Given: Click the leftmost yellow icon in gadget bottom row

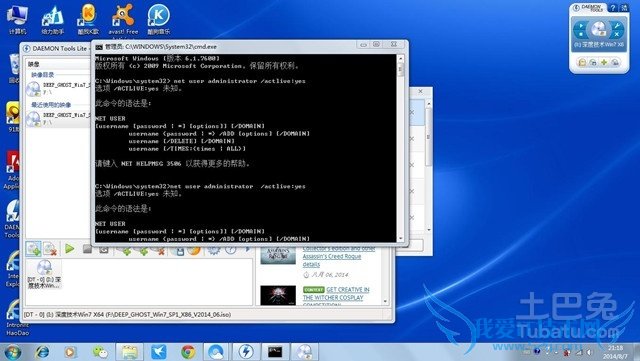Looking at the screenshot, I should pos(582,62).
